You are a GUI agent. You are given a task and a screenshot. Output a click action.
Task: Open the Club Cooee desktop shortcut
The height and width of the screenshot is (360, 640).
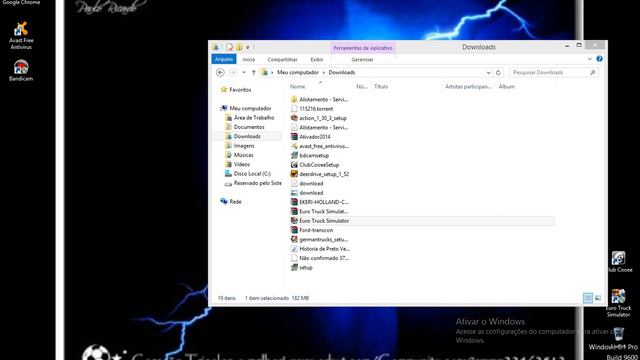619,262
